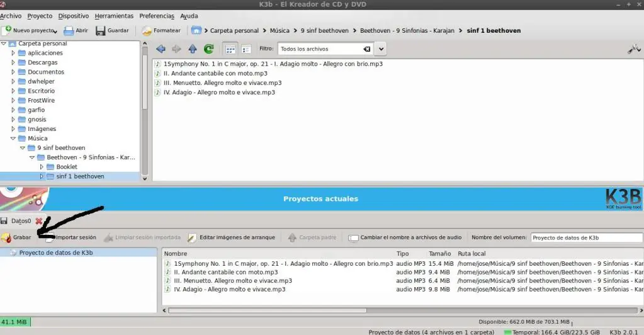Open the Filtro dropdown arrow
The width and height of the screenshot is (644, 335).
point(381,49)
